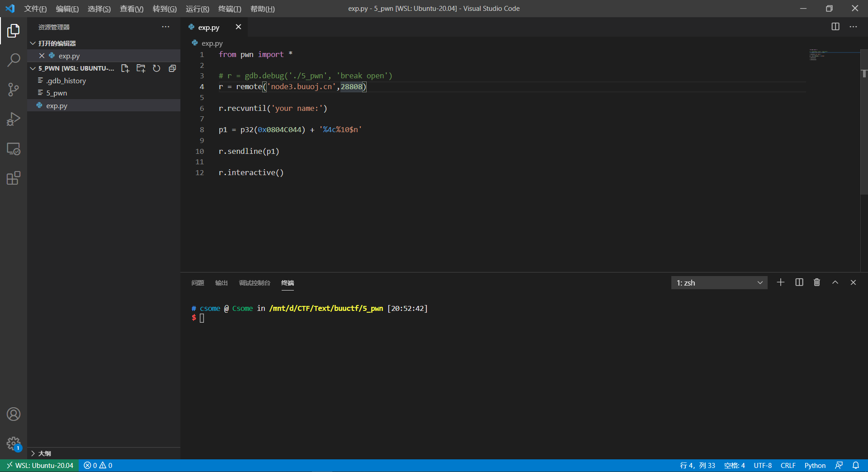Click the exp.py breadcrumb above the code
The width and height of the screenshot is (868, 472).
pos(212,43)
